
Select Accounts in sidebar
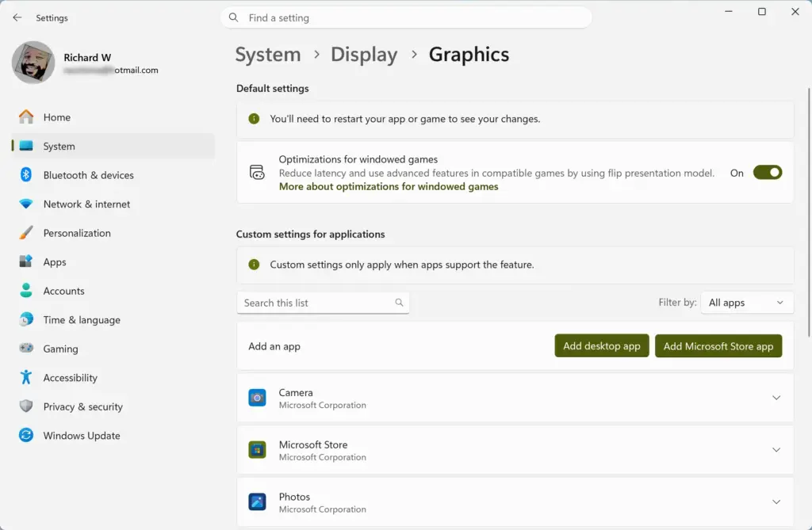point(113,291)
